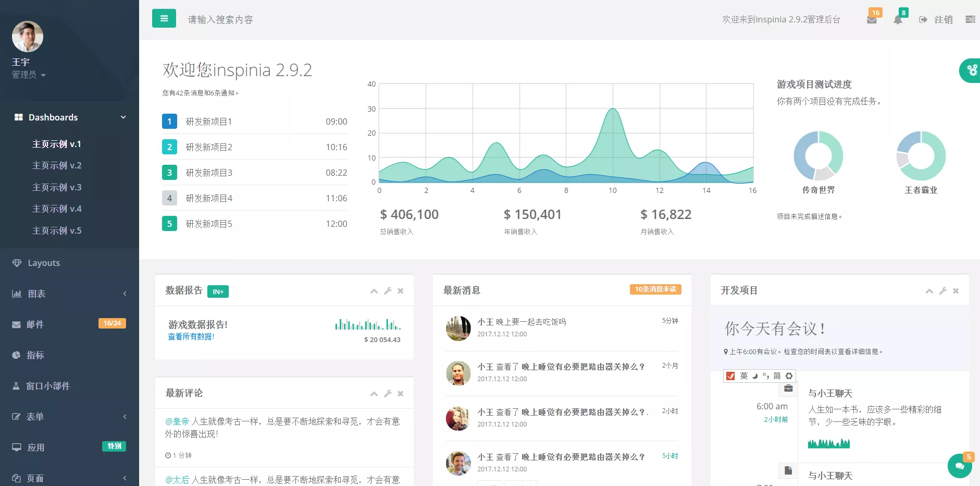Viewport: 980px width, 486px height.
Task: Click the 王者霸业 donut chart
Action: pos(921,155)
